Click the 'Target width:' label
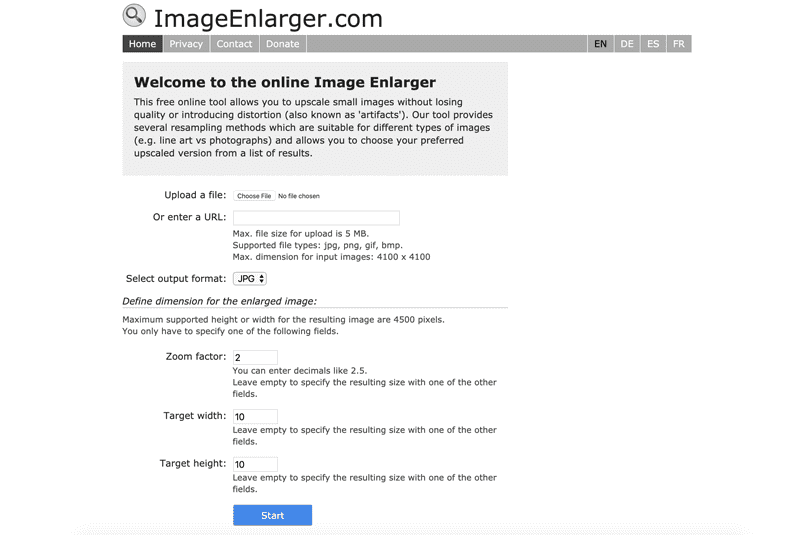 tap(195, 416)
